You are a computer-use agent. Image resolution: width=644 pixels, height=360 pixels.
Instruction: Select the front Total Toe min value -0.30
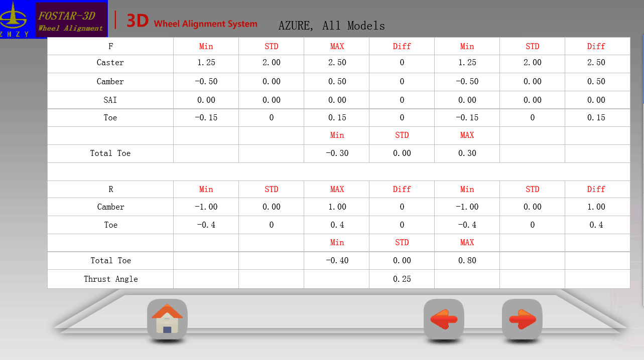click(x=337, y=153)
